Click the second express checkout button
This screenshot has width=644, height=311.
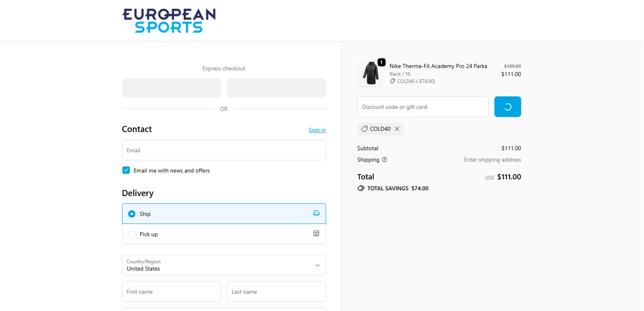click(276, 88)
